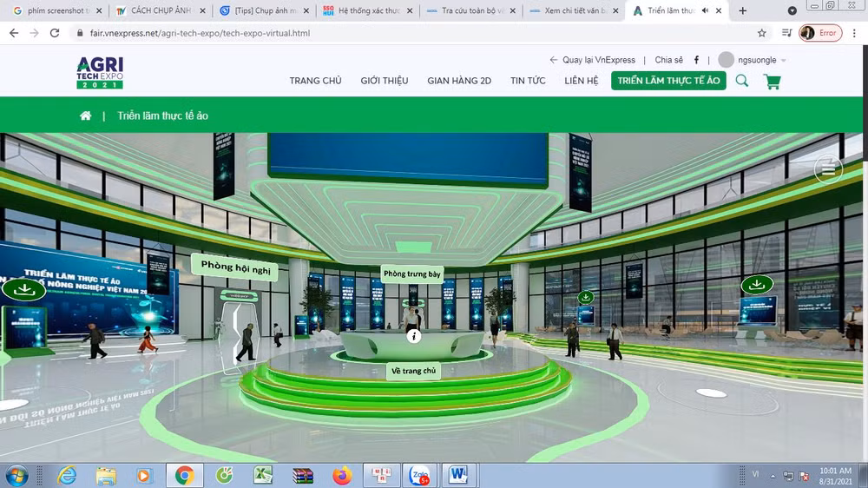Open File Explorer from taskbar
868x488 pixels.
[106, 476]
